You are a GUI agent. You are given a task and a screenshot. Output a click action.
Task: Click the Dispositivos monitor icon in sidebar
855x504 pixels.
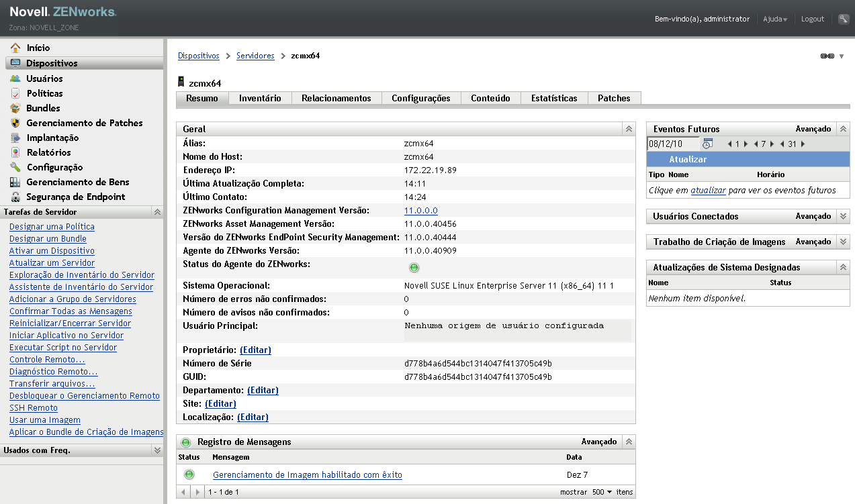pyautogui.click(x=15, y=63)
